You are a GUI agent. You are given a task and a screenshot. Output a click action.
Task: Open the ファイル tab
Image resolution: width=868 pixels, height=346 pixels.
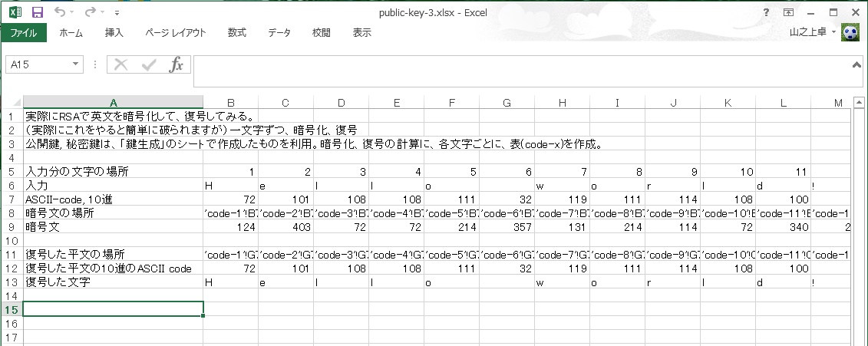(x=23, y=33)
